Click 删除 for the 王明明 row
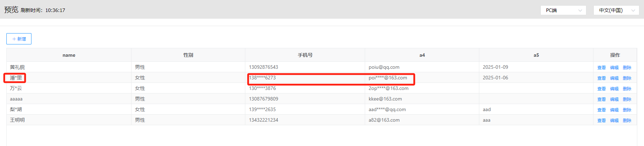The image size is (644, 146). point(627,121)
